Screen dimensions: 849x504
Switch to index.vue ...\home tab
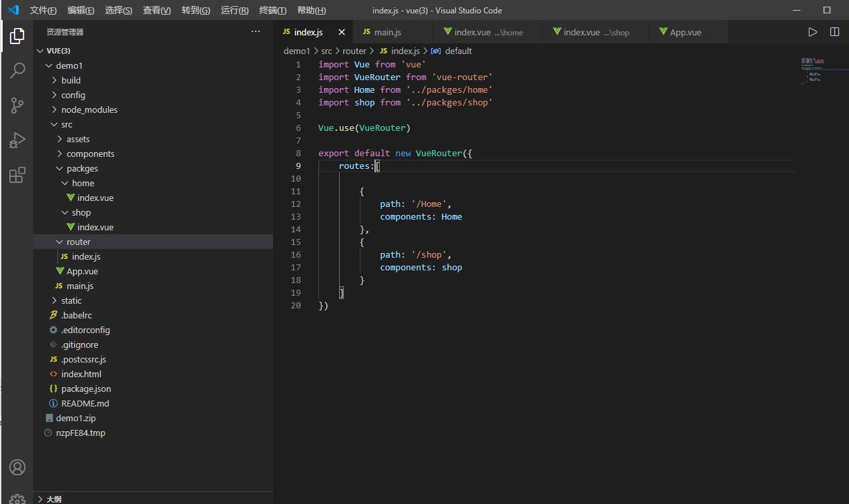pos(487,32)
